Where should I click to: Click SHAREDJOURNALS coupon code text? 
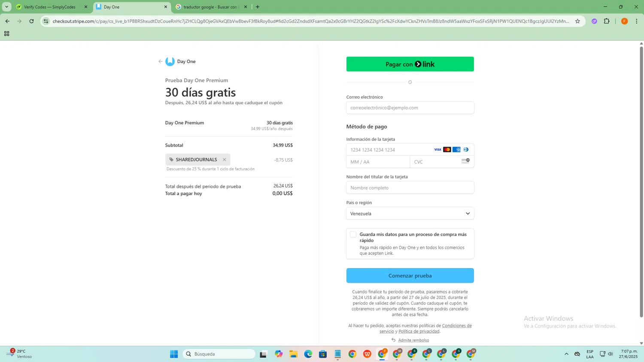(x=196, y=160)
